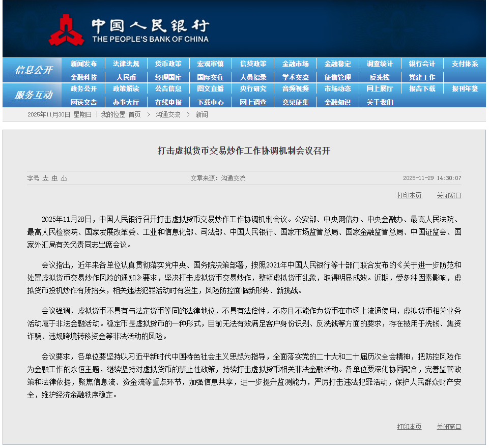Image resolution: width=489 pixels, height=448 pixels.
Task: Open 网送文告 navigation item
Action: (x=83, y=102)
